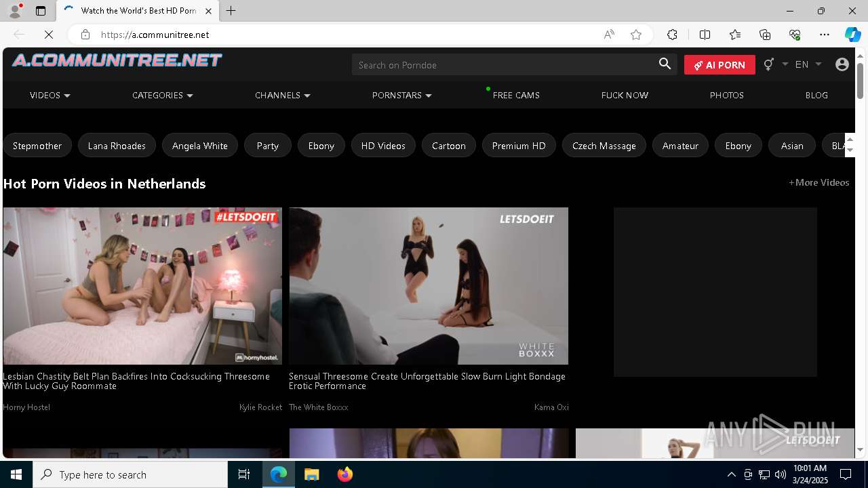Screen dimensions: 868x488
Task: Add this page to favorites star
Action: coord(636,35)
